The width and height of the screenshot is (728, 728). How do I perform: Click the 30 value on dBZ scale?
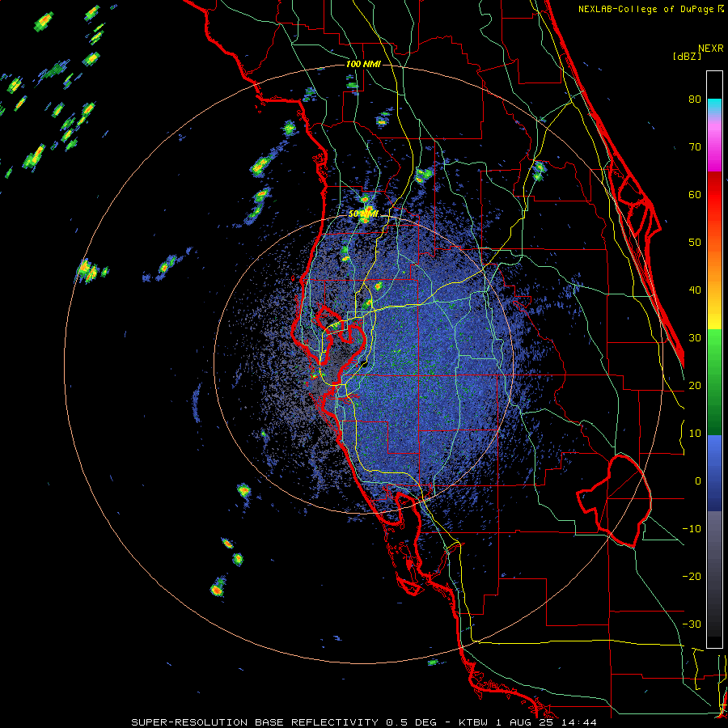click(695, 338)
